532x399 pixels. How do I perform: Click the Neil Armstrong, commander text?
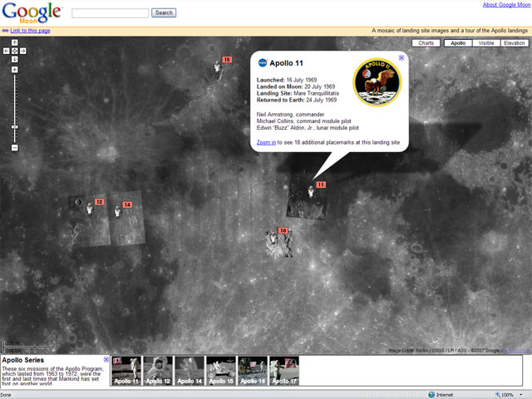(x=290, y=115)
